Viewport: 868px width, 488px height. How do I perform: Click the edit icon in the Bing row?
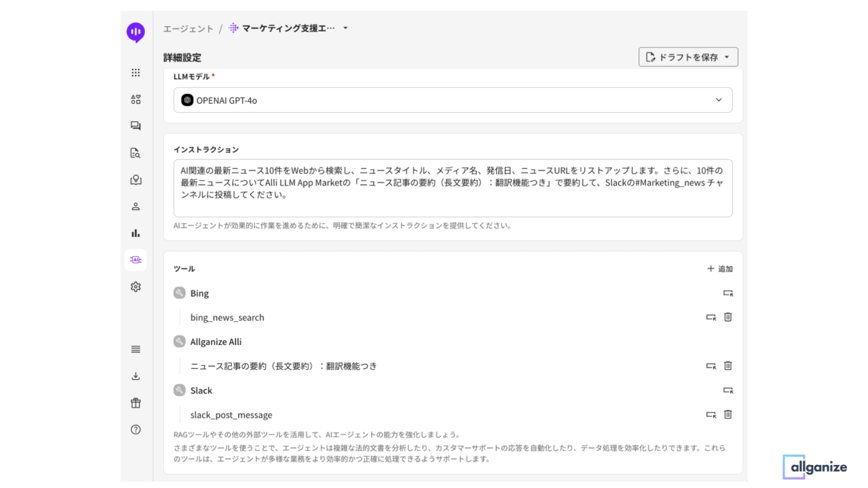pos(728,293)
